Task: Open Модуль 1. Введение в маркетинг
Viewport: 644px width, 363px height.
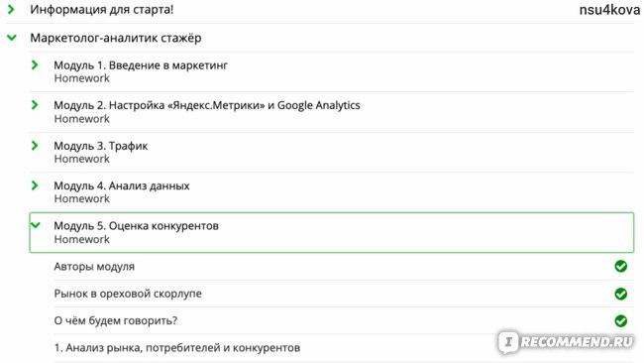Action: pyautogui.click(x=141, y=64)
